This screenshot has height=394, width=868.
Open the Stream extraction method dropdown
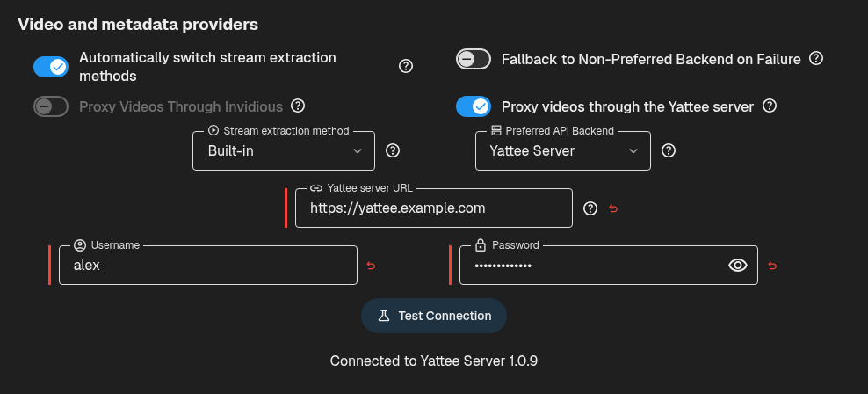[284, 150]
